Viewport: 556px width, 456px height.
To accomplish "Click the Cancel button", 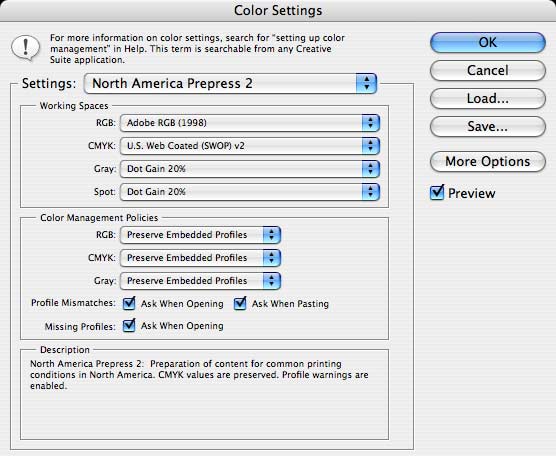I will (x=488, y=70).
